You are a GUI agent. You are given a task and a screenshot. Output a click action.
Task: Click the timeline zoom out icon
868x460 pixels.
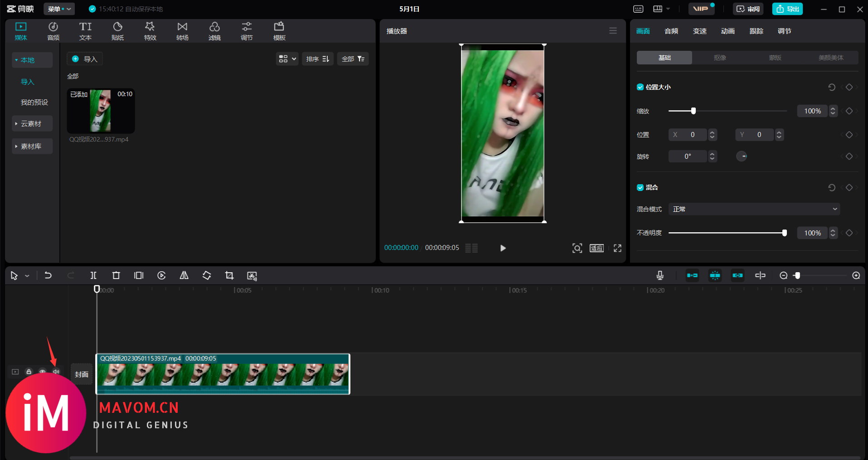pos(783,275)
